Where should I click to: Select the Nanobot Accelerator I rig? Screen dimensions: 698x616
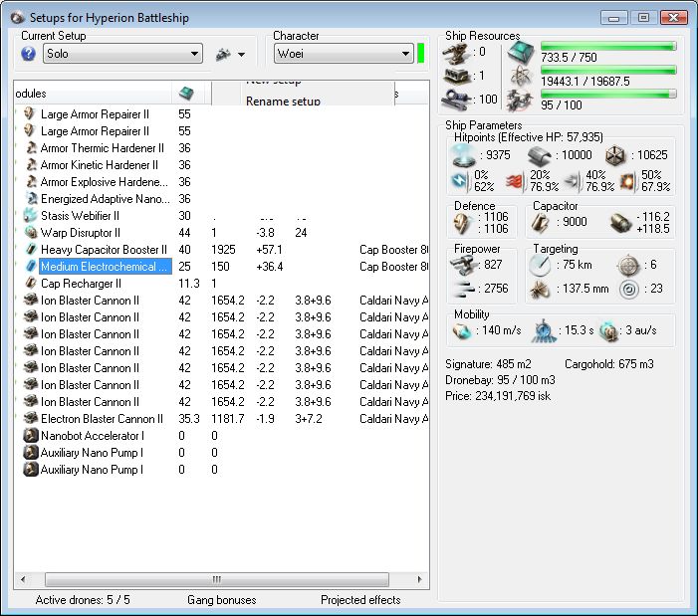pyautogui.click(x=92, y=436)
